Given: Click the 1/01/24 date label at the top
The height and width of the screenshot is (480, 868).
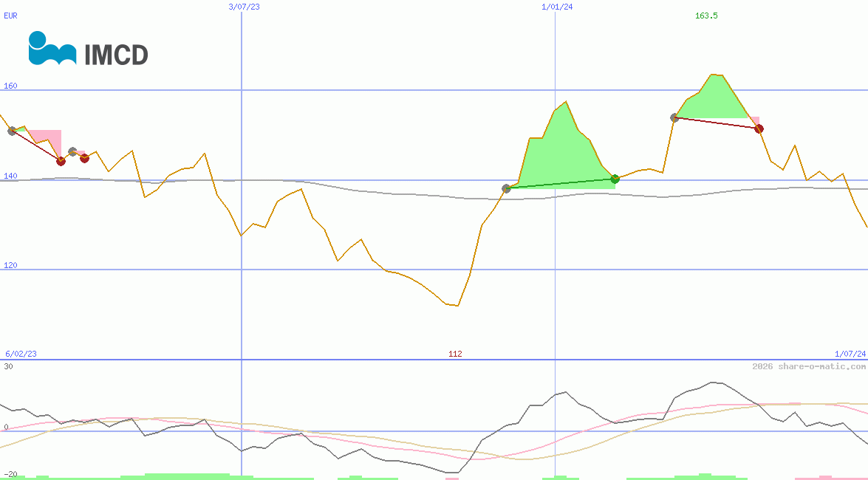Looking at the screenshot, I should point(557,7).
